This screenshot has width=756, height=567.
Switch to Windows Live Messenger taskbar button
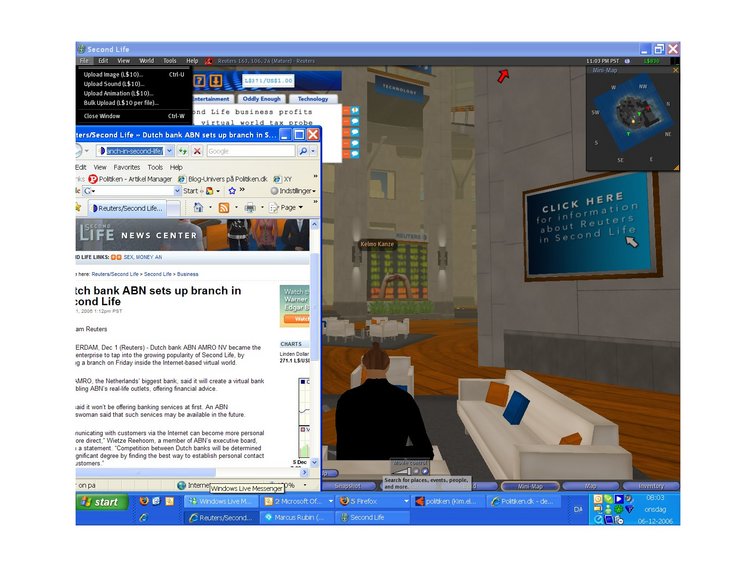click(220, 501)
